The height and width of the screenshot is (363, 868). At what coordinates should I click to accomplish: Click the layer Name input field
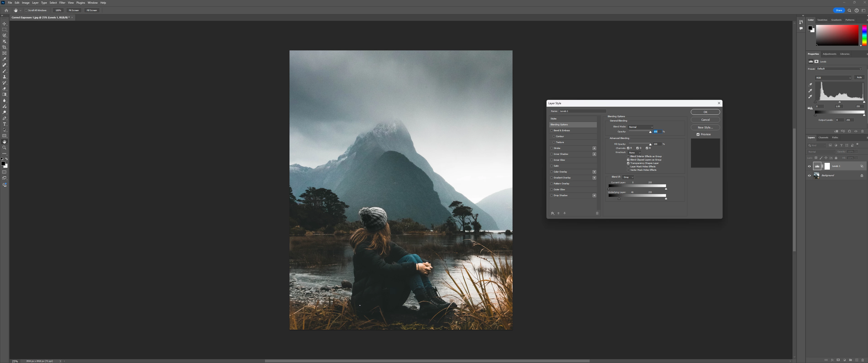click(x=582, y=111)
